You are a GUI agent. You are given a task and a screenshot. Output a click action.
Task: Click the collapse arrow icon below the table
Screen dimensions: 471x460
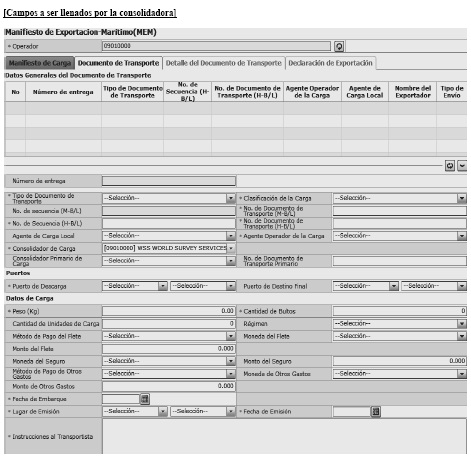(x=462, y=166)
